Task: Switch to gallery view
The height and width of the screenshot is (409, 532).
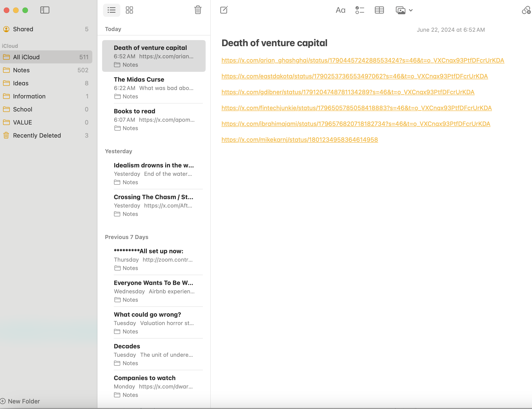Action: 129,10
